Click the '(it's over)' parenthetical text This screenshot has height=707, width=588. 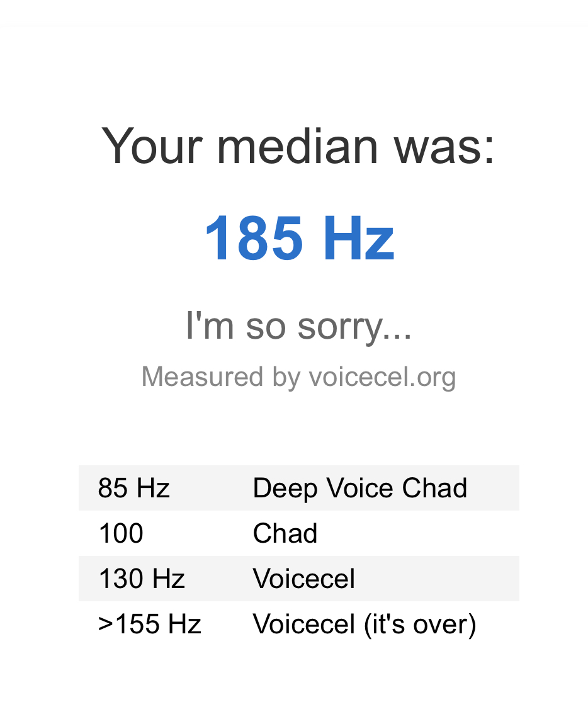pos(421,625)
